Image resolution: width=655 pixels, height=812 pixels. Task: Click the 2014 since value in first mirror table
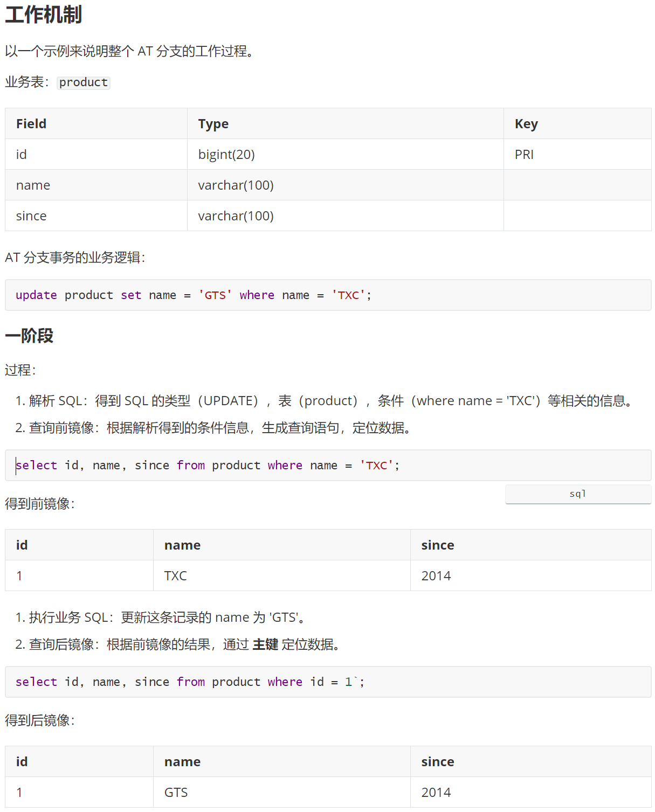click(x=436, y=575)
